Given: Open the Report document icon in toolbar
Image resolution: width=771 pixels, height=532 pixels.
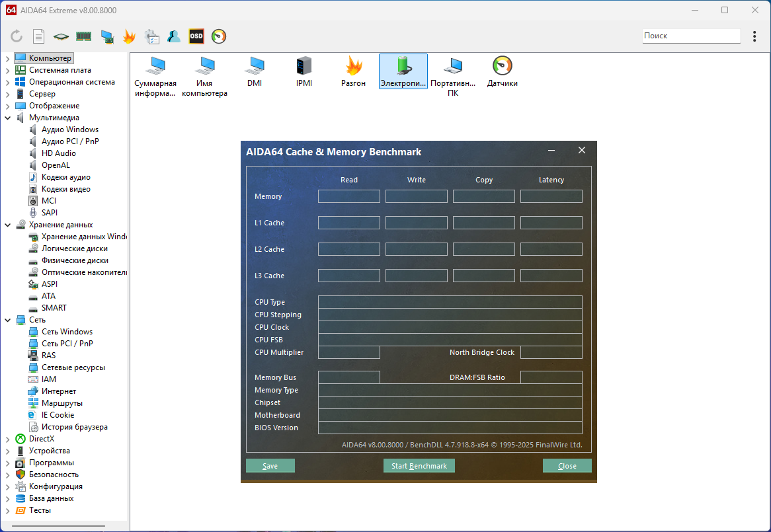Looking at the screenshot, I should pos(39,36).
